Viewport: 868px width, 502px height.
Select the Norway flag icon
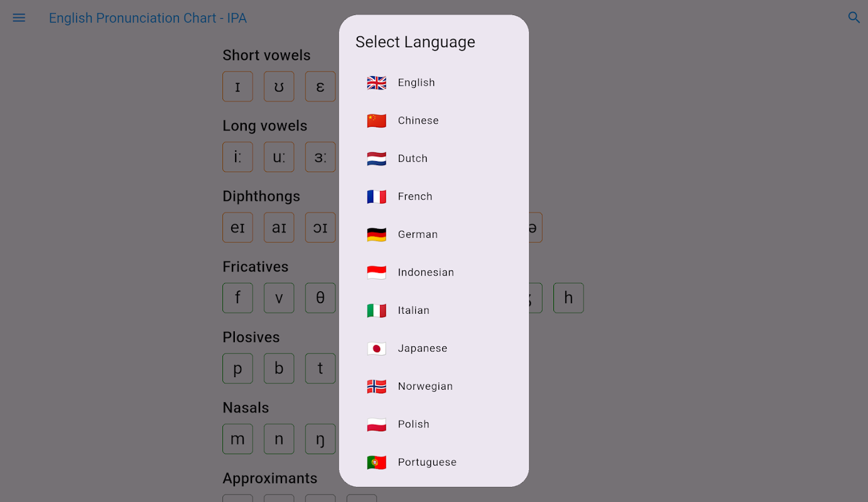coord(377,387)
